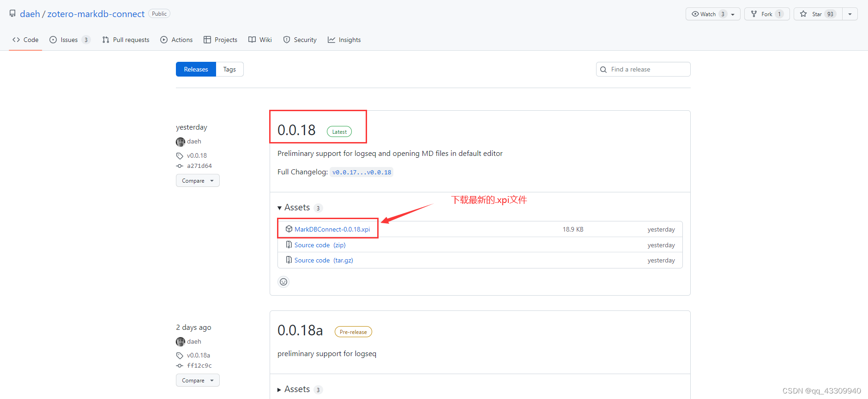
Task: Go to the Actions tab
Action: pyautogui.click(x=176, y=40)
